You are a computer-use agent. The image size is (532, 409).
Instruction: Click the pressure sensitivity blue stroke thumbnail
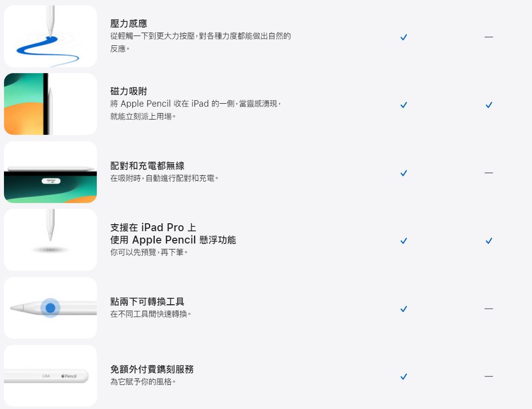click(x=50, y=36)
